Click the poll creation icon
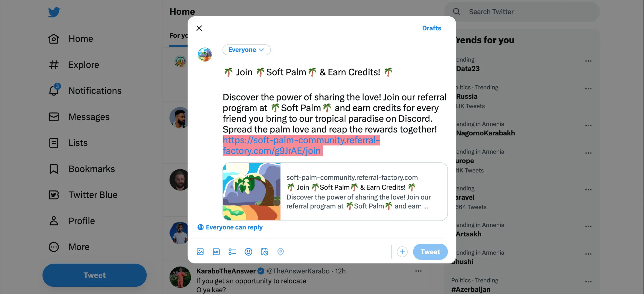 click(232, 252)
